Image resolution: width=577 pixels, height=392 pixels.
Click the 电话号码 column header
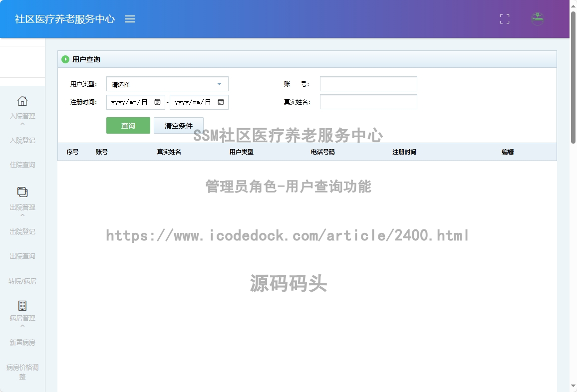click(323, 152)
